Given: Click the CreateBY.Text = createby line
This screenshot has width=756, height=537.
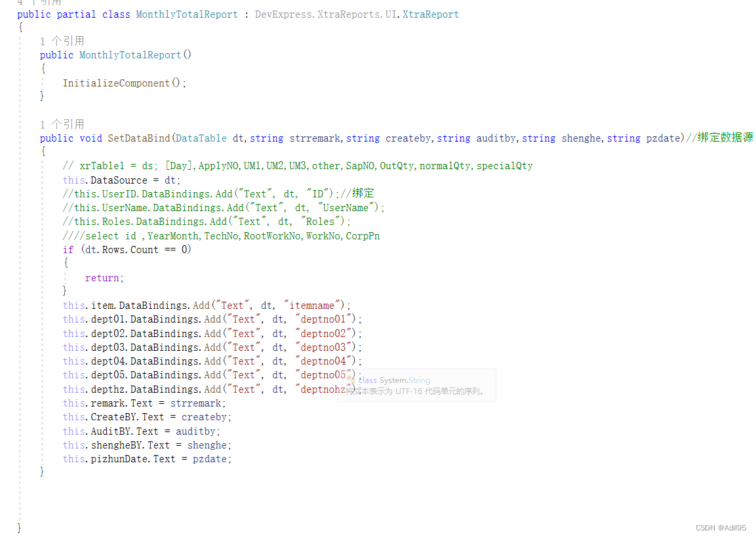Looking at the screenshot, I should 147,417.
